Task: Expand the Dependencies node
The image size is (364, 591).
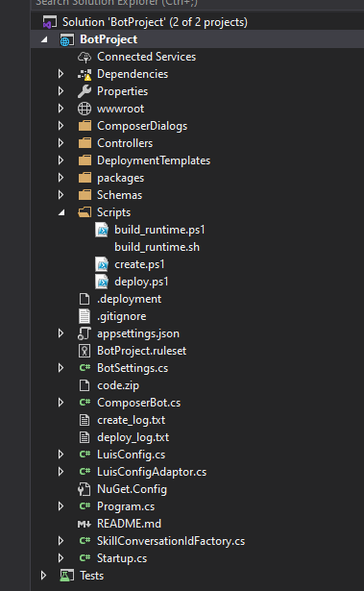Action: [x=61, y=74]
